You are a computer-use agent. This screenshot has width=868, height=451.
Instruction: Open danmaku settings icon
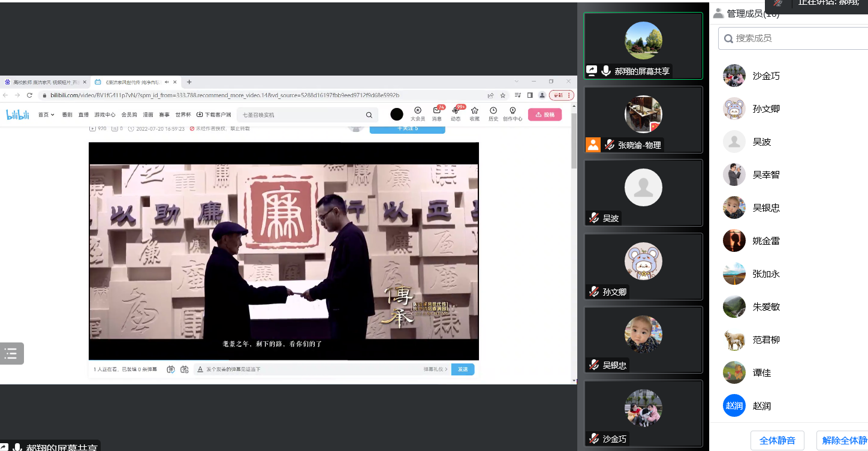click(x=184, y=369)
